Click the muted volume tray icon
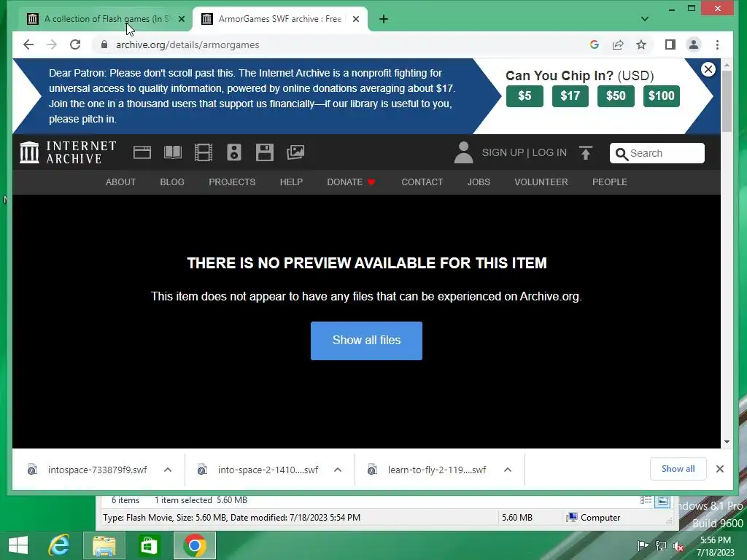747x560 pixels. [x=678, y=546]
